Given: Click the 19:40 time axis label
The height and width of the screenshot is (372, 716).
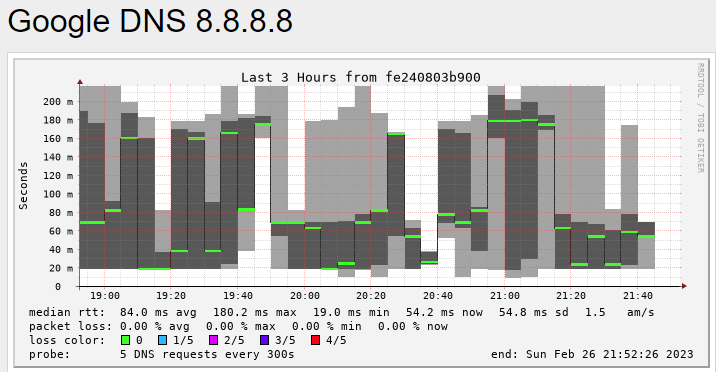Looking at the screenshot, I should click(238, 296).
